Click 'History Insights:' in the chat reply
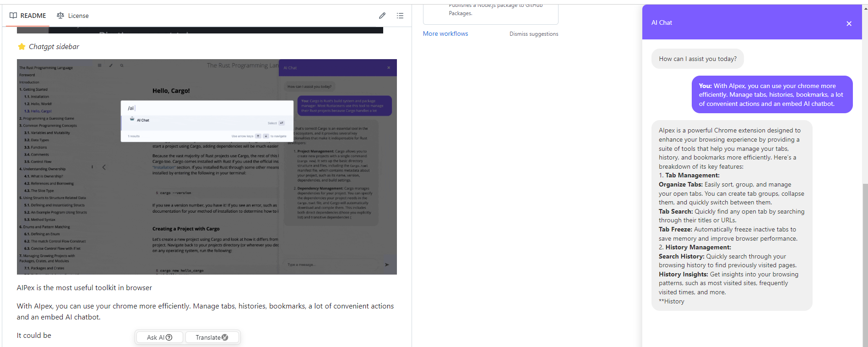 [684, 274]
